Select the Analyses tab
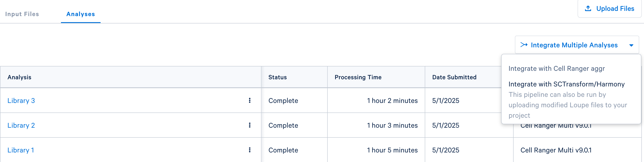 pyautogui.click(x=81, y=14)
